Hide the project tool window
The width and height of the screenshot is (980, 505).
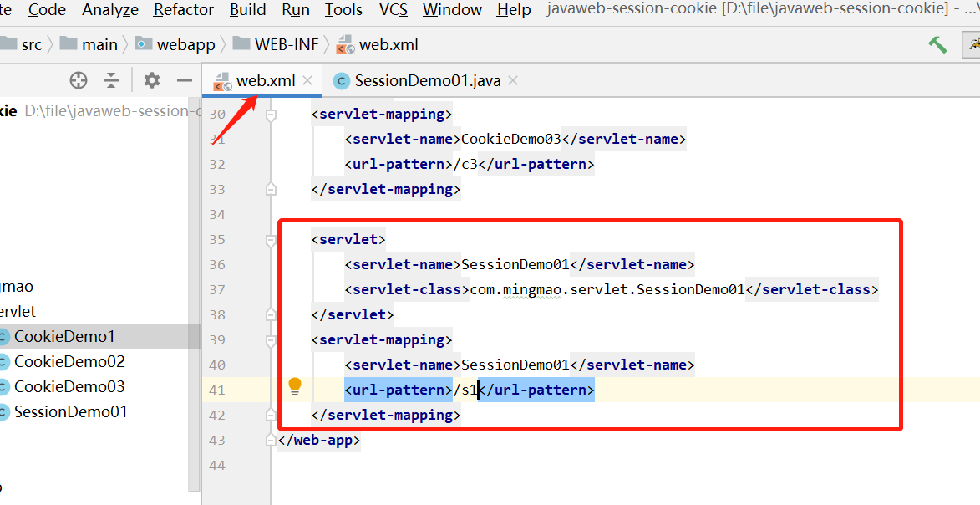(x=185, y=80)
